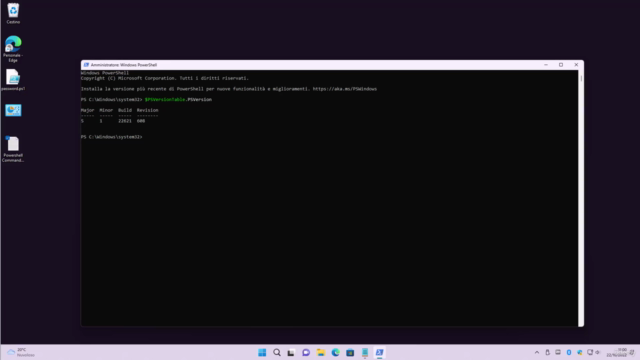
Task: Click the Major column header
Action: click(87, 110)
